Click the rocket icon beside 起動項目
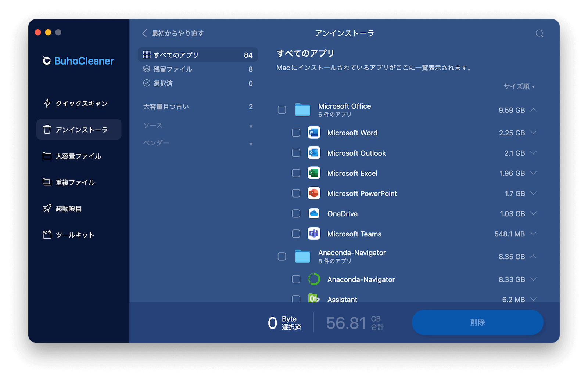Image resolution: width=588 pixels, height=380 pixels. (x=47, y=209)
